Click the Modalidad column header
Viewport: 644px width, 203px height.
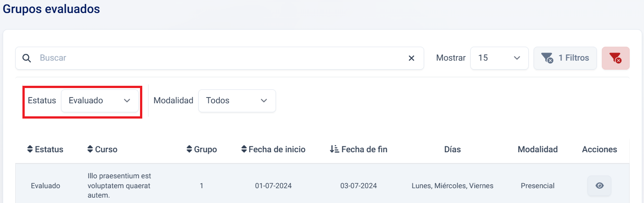coord(537,150)
